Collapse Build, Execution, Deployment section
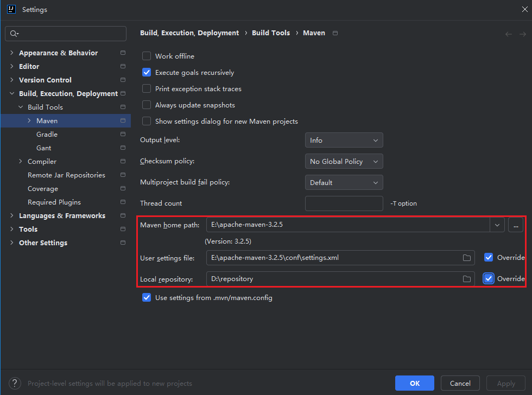The width and height of the screenshot is (532, 395). pyautogui.click(x=12, y=93)
